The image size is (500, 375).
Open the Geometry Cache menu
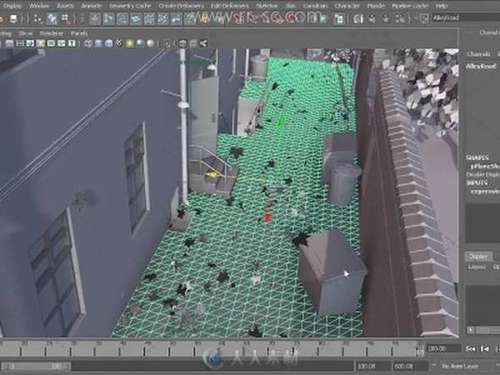(x=130, y=6)
